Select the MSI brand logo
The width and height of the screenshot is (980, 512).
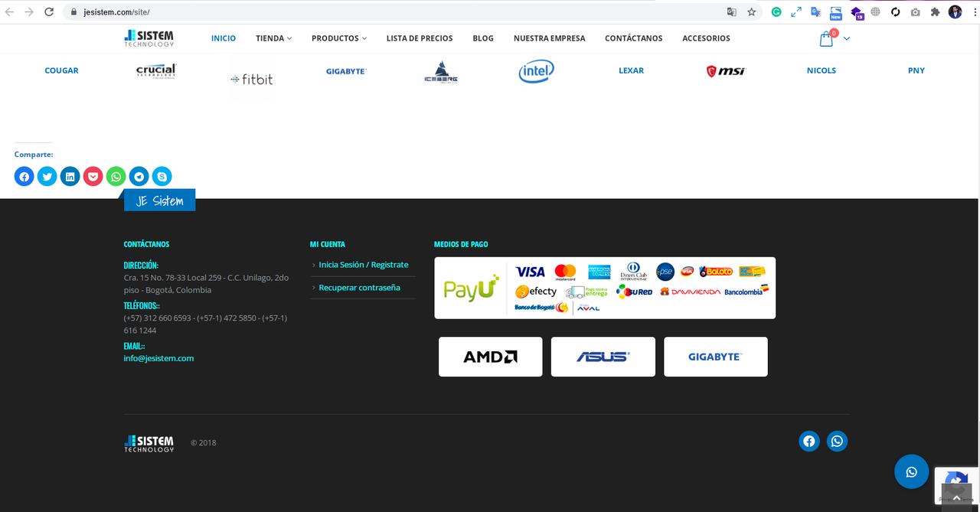pyautogui.click(x=726, y=71)
